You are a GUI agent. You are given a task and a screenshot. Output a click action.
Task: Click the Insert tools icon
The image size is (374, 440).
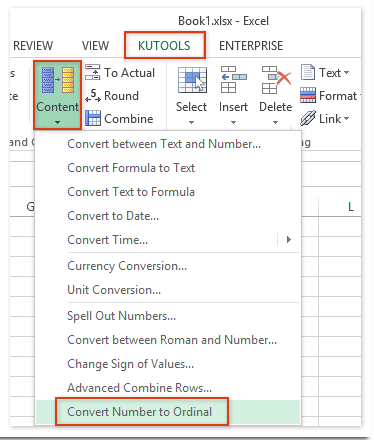[x=233, y=80]
